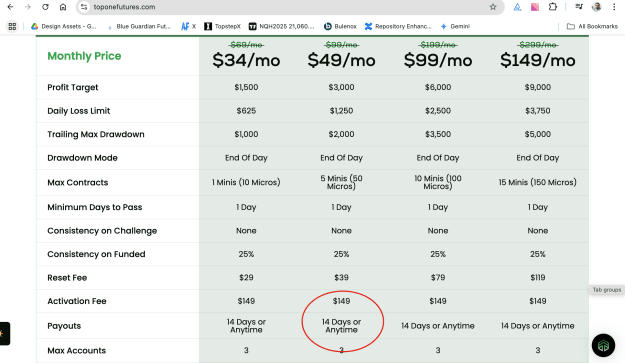Open the Extensions puzzle menu
This screenshot has width=625, height=363.
tap(552, 7)
